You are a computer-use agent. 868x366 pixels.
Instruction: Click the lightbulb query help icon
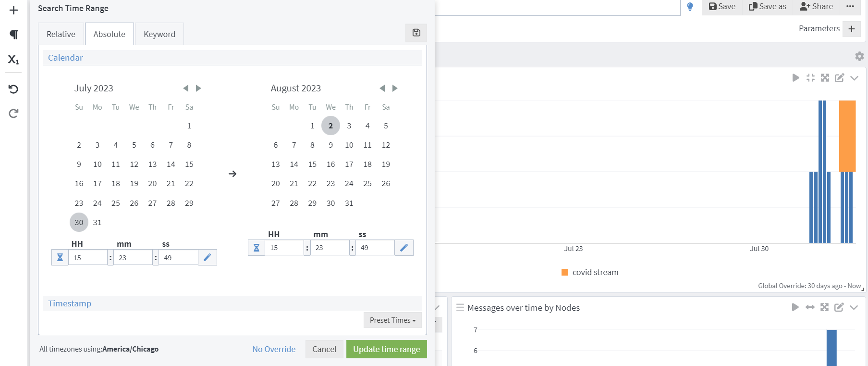point(690,7)
